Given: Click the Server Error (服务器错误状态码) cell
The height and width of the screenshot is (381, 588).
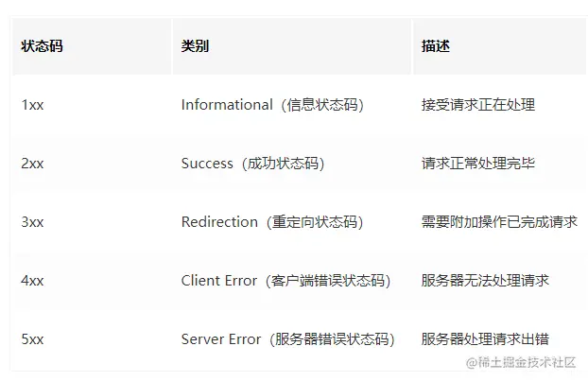Looking at the screenshot, I should [x=288, y=339].
